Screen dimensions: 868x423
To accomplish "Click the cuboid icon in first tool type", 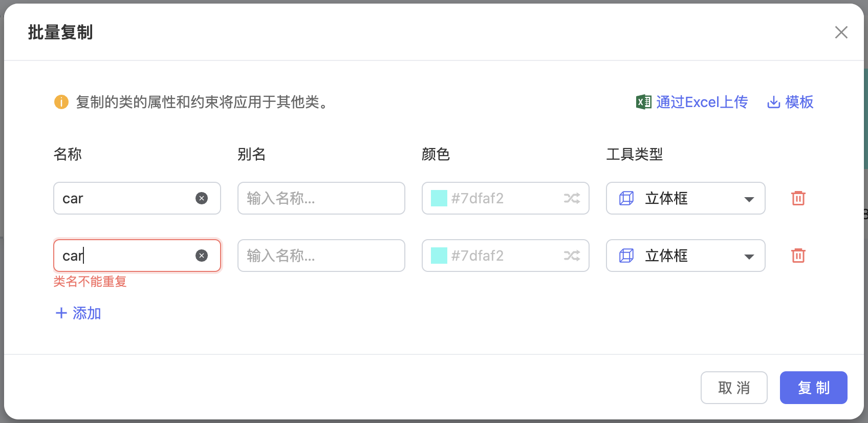I will [626, 198].
